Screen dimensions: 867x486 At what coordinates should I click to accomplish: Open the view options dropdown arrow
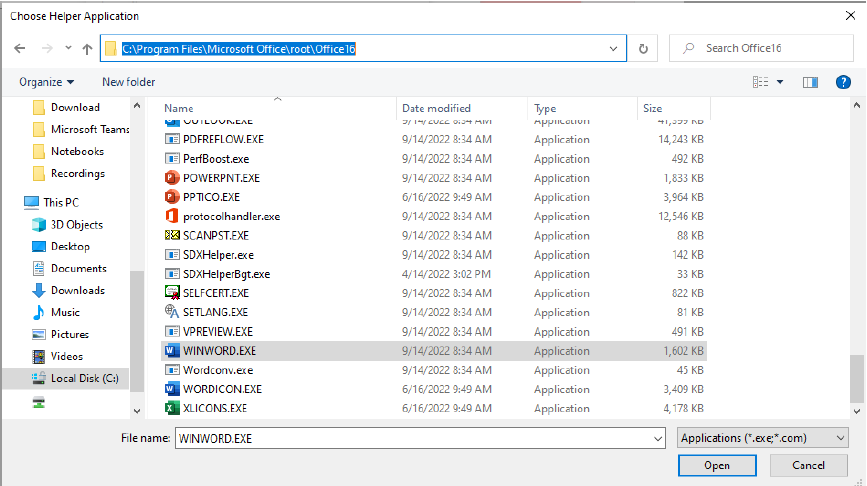tap(780, 82)
